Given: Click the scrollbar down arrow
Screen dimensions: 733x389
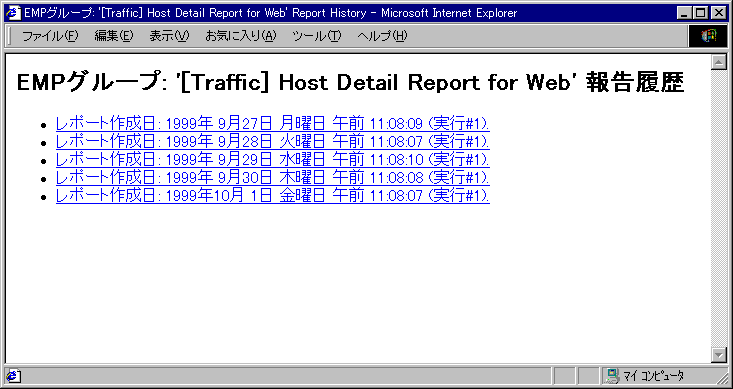Looking at the screenshot, I should [718, 355].
